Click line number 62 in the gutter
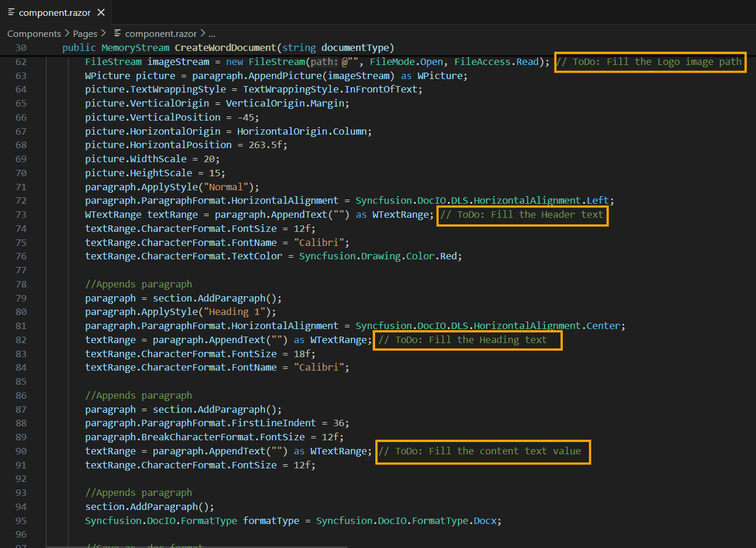The width and height of the screenshot is (756, 548). (21, 61)
